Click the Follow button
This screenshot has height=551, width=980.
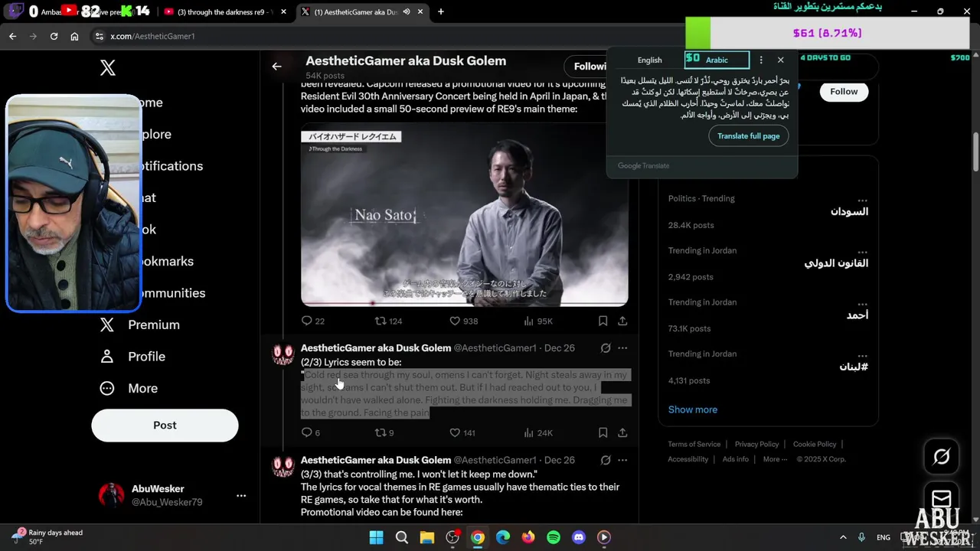[x=844, y=92]
